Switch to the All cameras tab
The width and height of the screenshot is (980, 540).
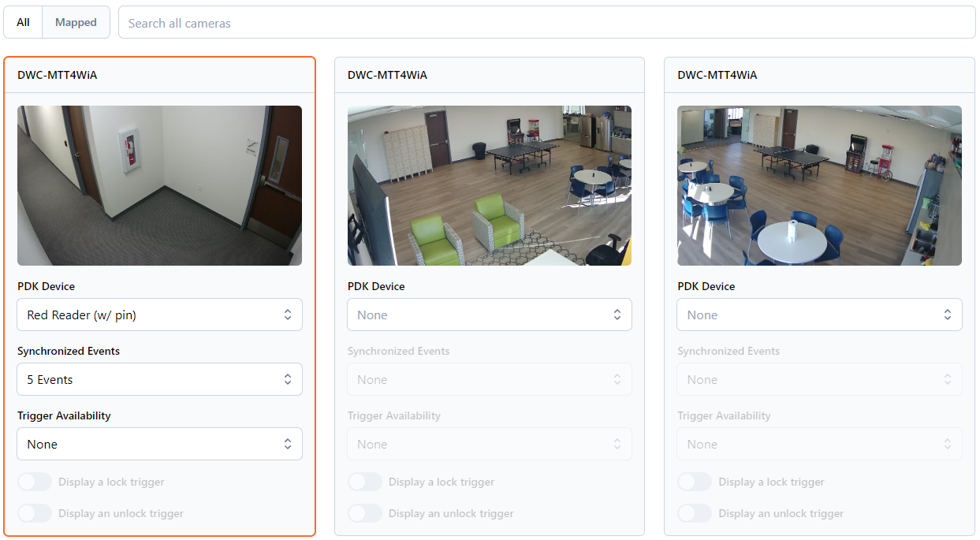(x=23, y=22)
